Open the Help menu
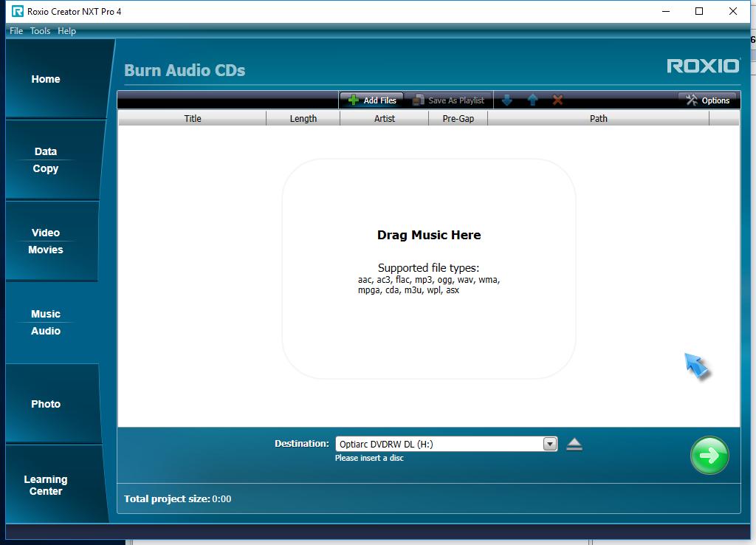This screenshot has width=756, height=545. (66, 31)
